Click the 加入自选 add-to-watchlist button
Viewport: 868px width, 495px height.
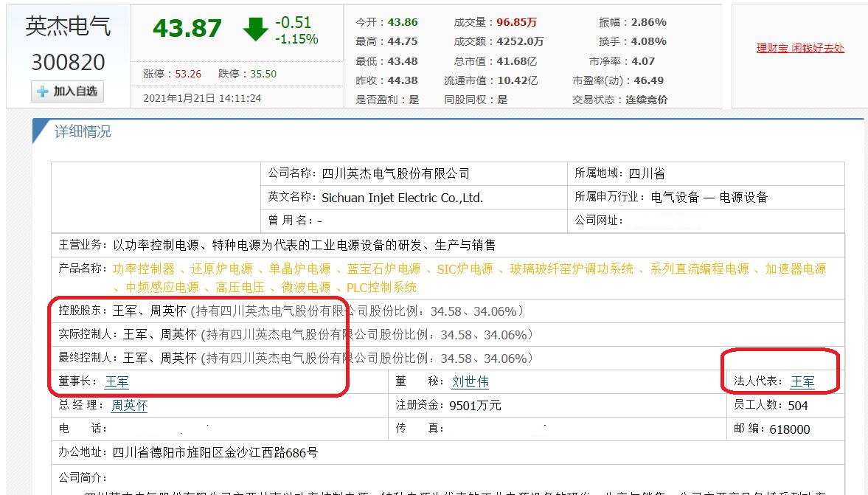68,91
